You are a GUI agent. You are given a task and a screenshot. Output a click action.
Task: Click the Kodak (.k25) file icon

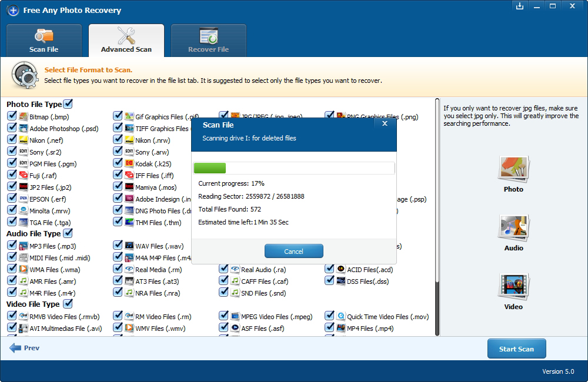pyautogui.click(x=129, y=163)
